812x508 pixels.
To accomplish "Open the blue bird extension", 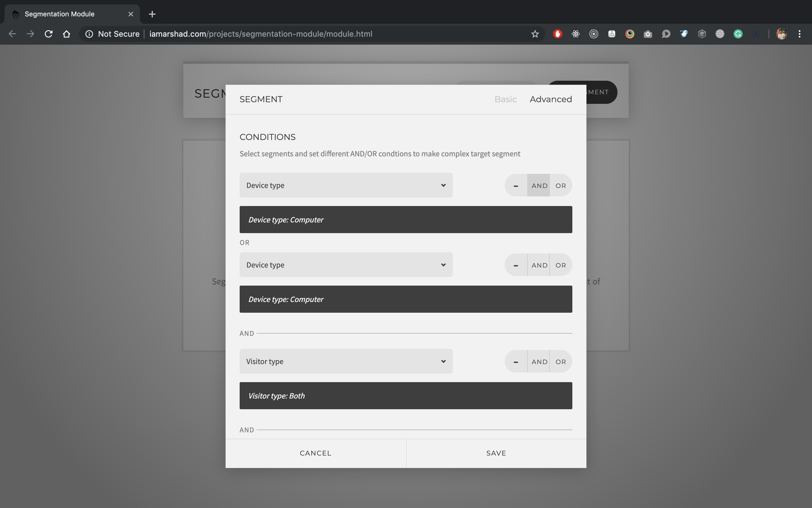I will [x=684, y=34].
